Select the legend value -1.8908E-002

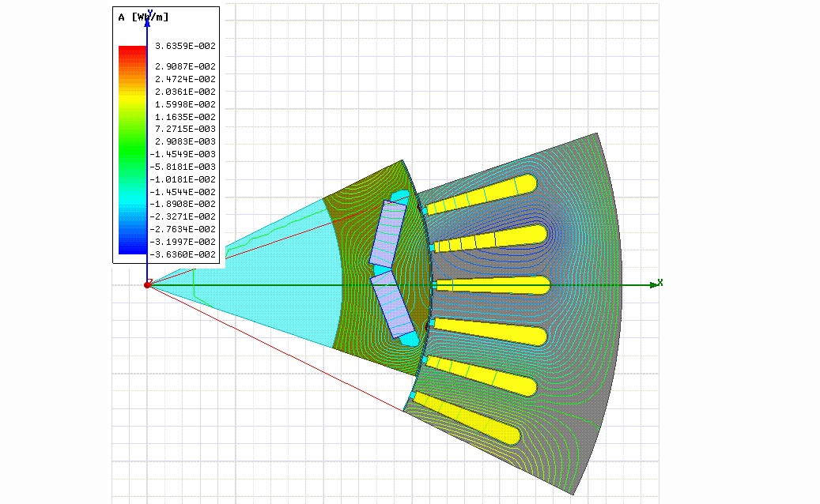tap(183, 204)
